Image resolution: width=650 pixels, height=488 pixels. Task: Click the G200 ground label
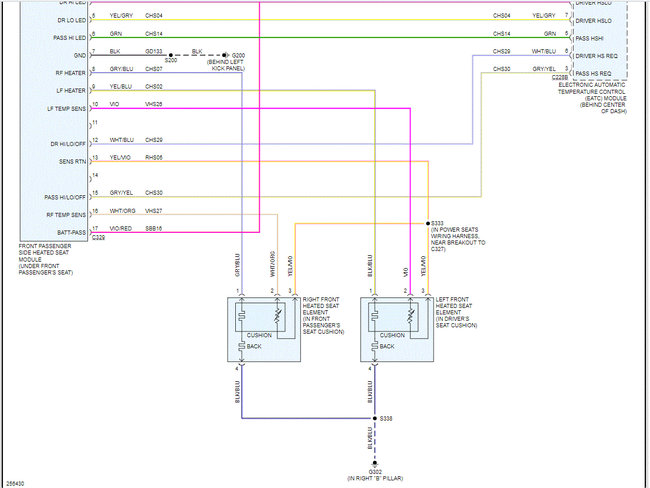238,55
